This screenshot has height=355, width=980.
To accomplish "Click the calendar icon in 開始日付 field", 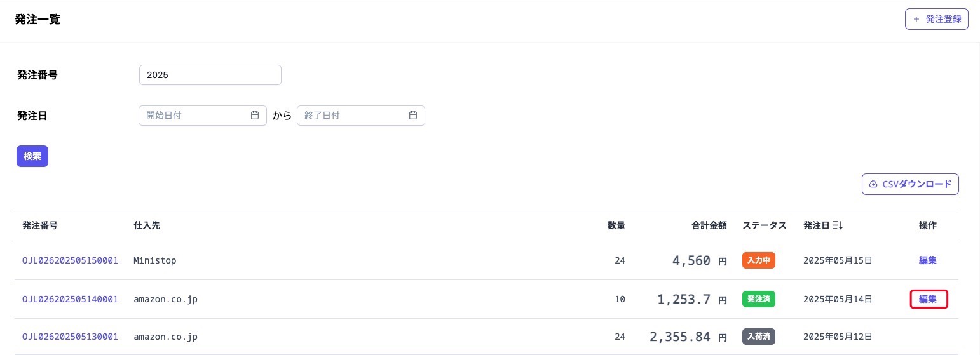I will click(x=255, y=116).
